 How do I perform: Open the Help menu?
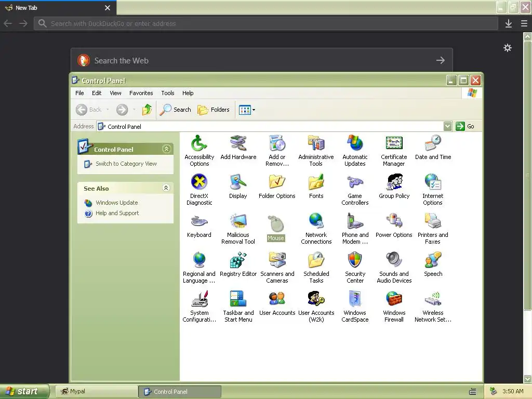(188, 93)
